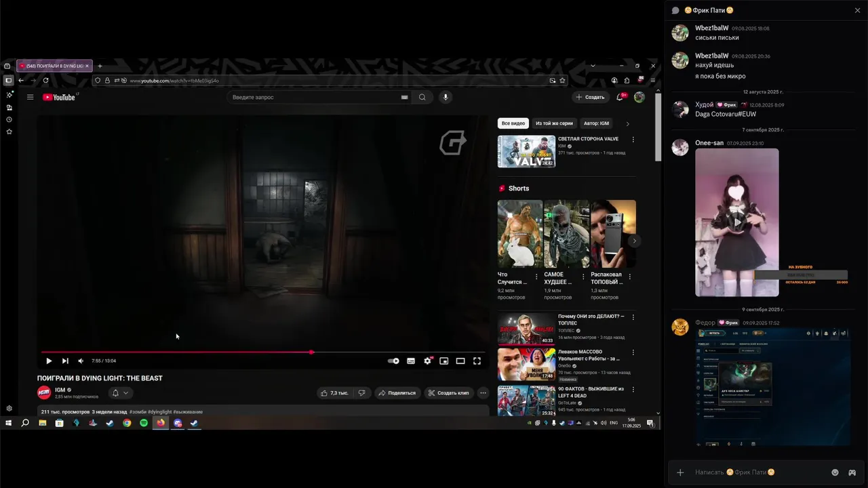
Task: Open the browser list-all-tabs chevron
Action: point(593,66)
